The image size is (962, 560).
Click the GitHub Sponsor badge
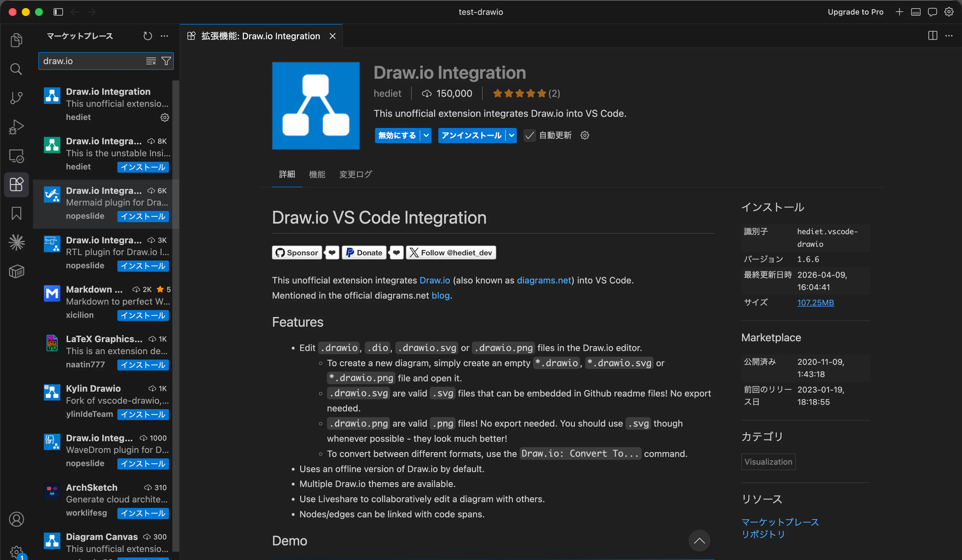(297, 253)
